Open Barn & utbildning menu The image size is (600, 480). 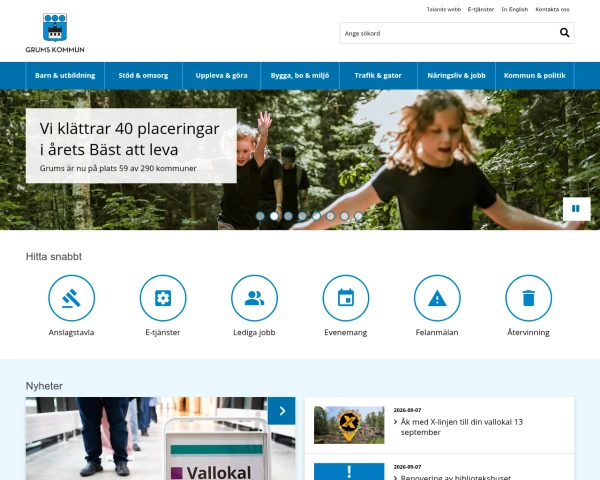[x=65, y=75]
